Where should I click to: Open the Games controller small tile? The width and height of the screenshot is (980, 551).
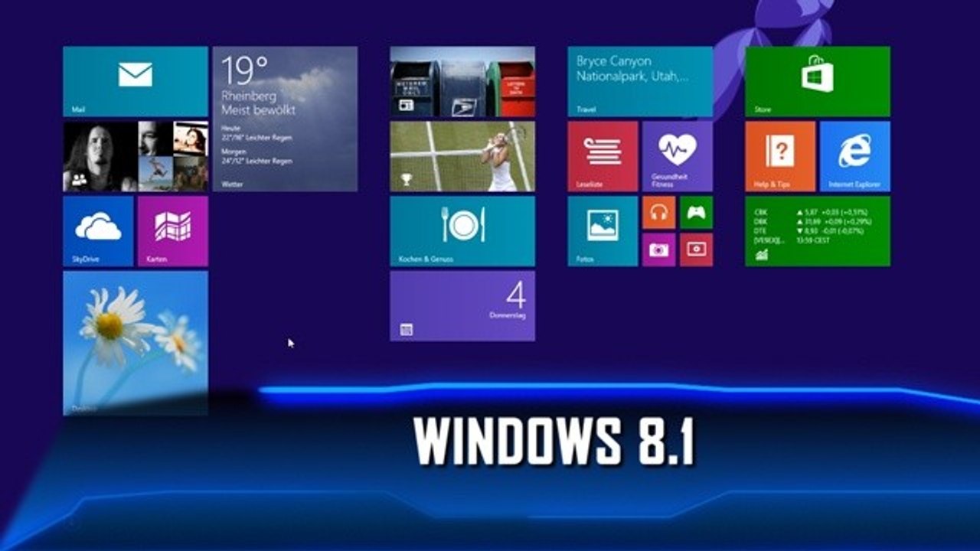[x=696, y=213]
